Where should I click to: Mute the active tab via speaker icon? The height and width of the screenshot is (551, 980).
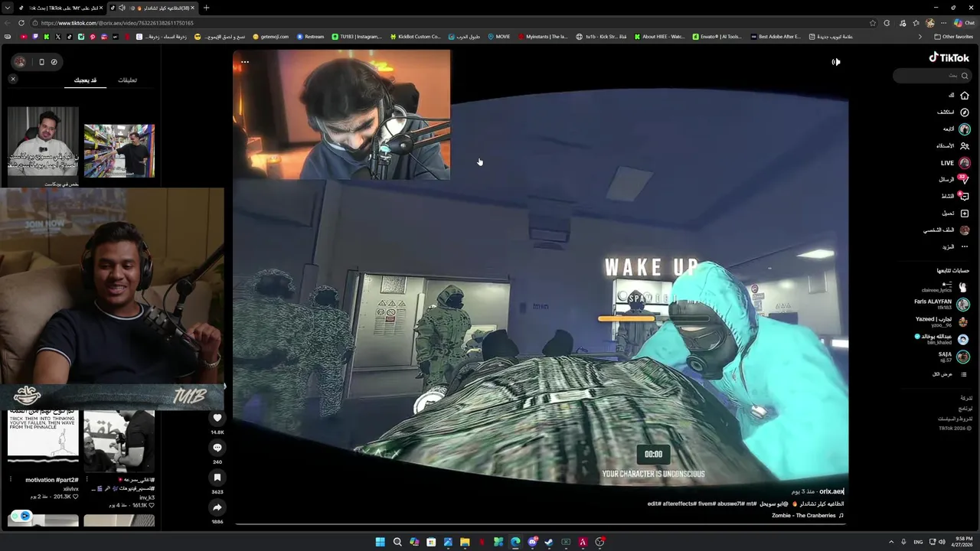122,8
